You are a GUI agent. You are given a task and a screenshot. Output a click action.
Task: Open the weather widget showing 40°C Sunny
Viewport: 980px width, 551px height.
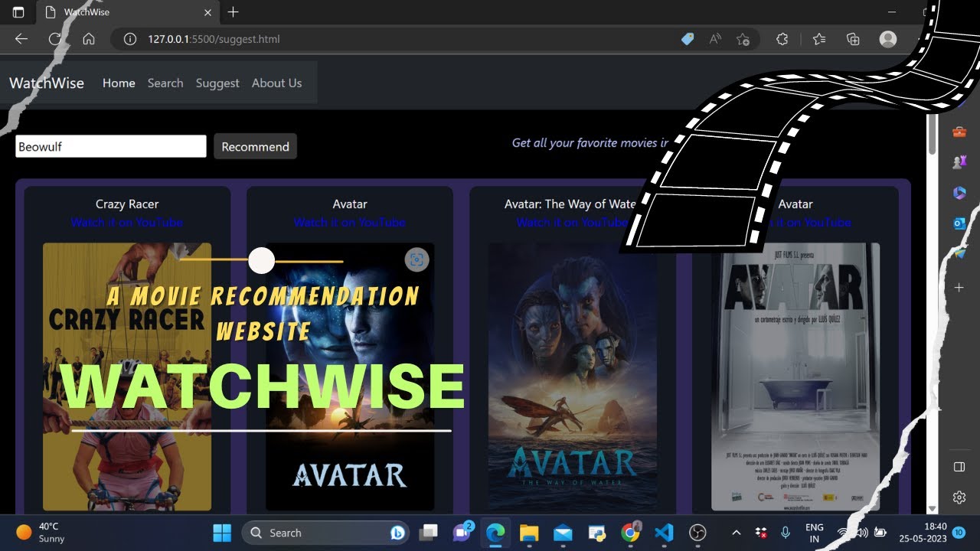click(42, 533)
